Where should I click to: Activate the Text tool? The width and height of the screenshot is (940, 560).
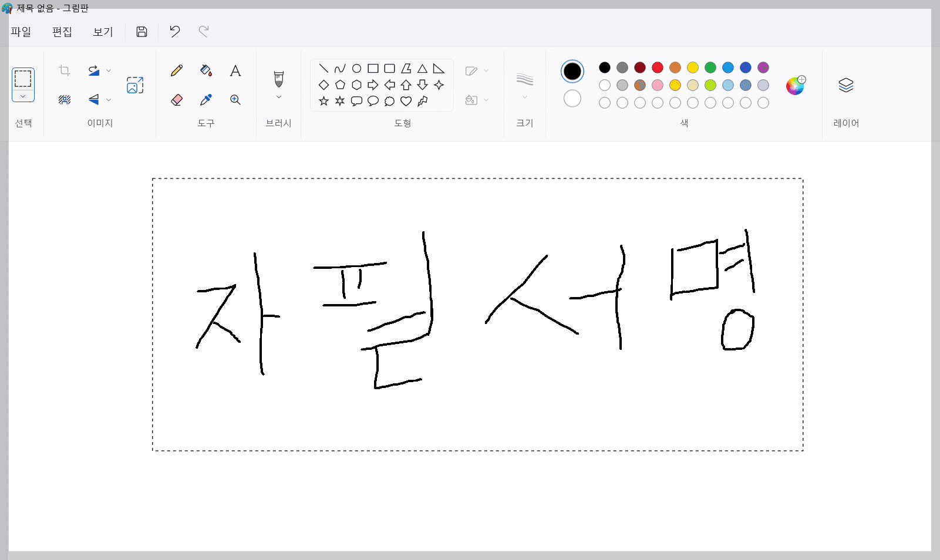pyautogui.click(x=235, y=70)
